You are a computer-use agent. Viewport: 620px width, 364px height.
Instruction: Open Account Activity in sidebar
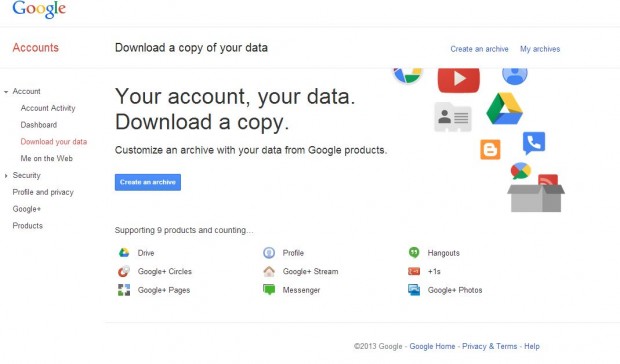click(48, 108)
